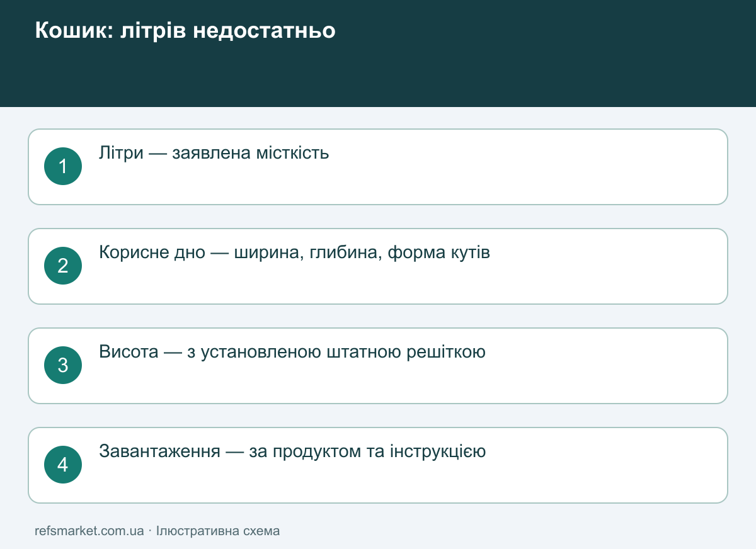Image resolution: width=756 pixels, height=549 pixels.
Task: Select the number 2 circle badge
Action: pyautogui.click(x=63, y=266)
